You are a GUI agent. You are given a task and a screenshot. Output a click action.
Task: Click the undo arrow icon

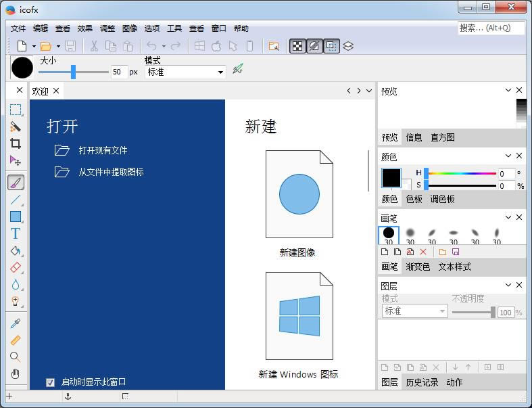click(151, 46)
